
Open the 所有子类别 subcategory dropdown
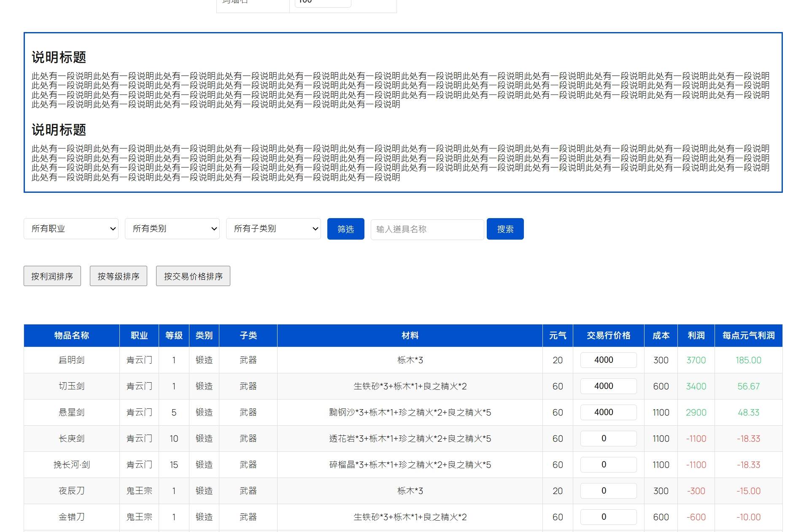pos(273,229)
